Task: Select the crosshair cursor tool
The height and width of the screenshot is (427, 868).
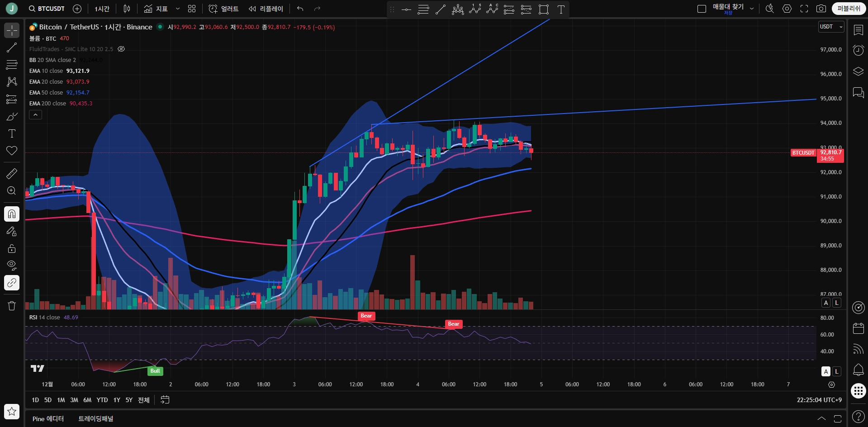Action: (x=12, y=30)
